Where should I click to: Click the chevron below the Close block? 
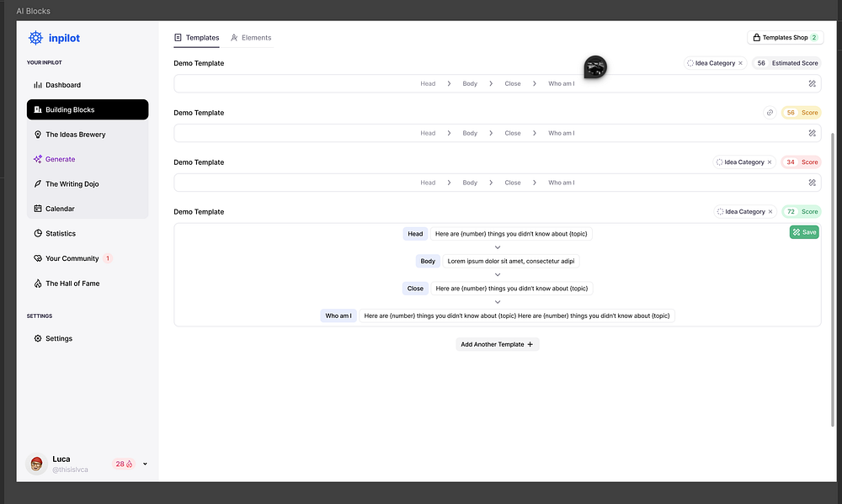coord(498,302)
